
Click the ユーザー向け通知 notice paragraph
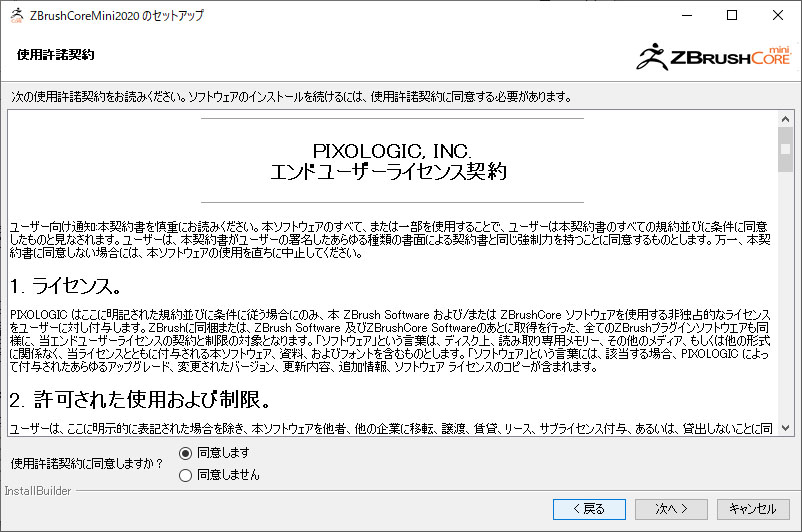point(390,239)
